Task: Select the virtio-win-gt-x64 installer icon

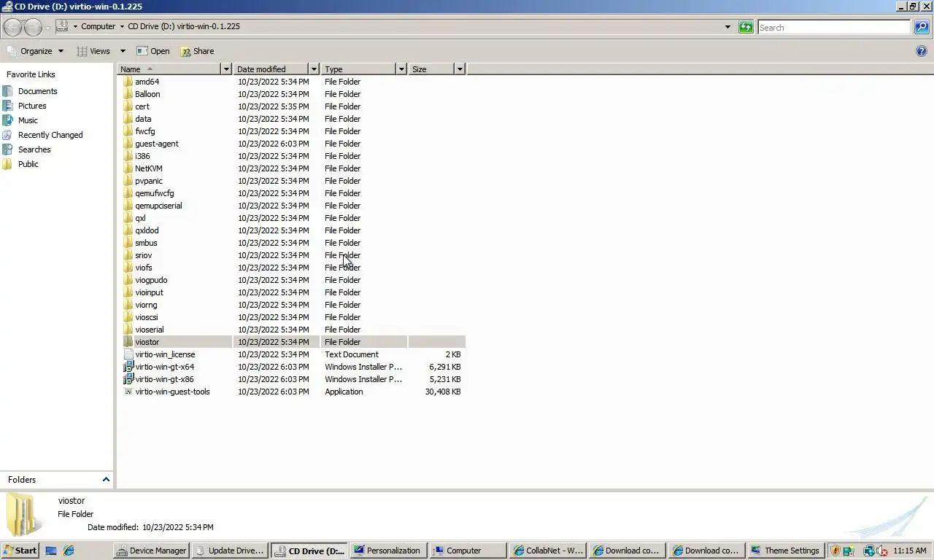Action: 128,367
